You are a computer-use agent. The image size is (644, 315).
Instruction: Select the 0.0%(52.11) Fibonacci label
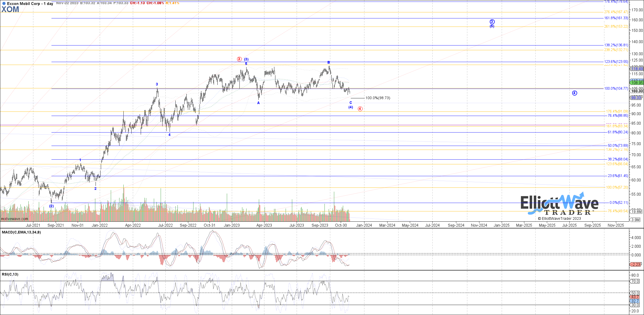(x=619, y=202)
